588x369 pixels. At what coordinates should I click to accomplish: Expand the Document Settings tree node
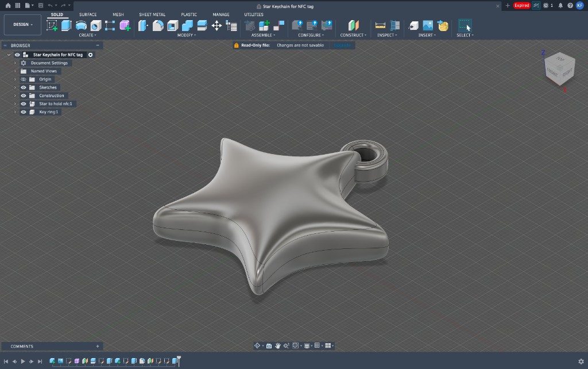[x=15, y=63]
